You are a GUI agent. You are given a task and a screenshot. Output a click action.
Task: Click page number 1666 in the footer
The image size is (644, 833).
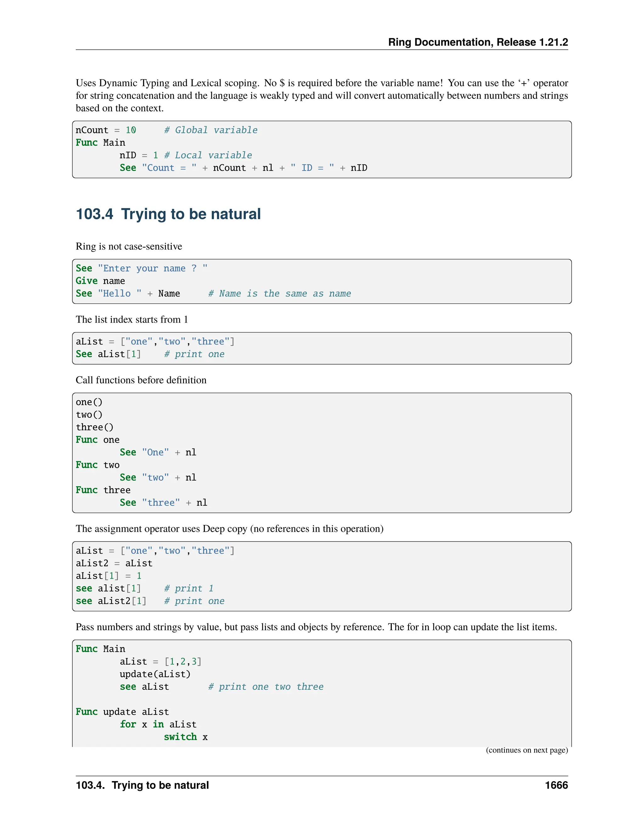556,785
